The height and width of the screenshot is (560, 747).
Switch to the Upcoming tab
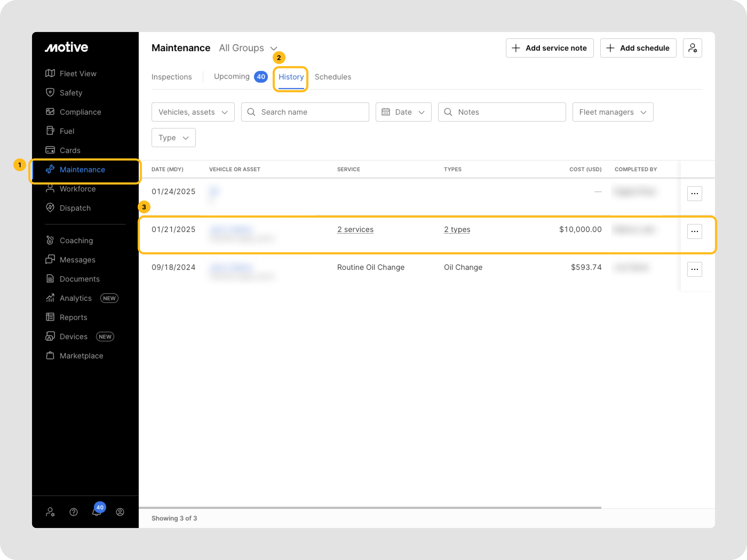pyautogui.click(x=232, y=77)
